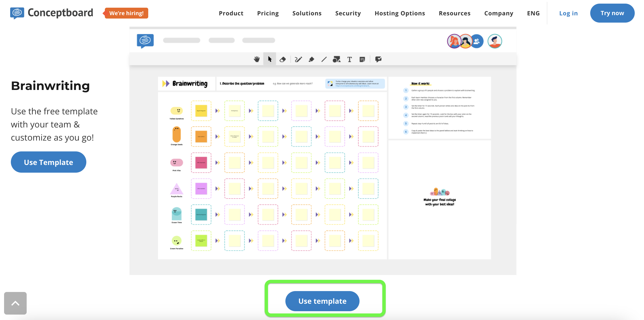644x320 pixels.
Task: Pick the pen scribble tool
Action: pos(298,59)
